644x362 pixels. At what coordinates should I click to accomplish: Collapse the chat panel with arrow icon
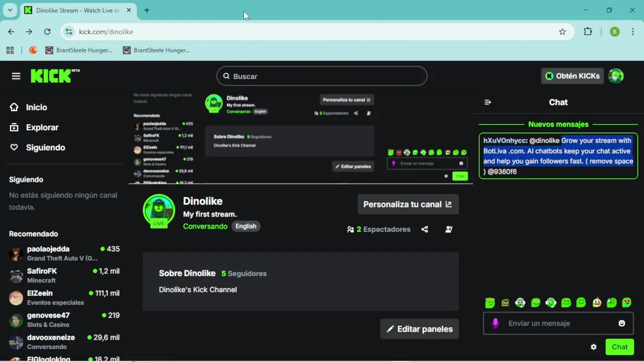point(488,102)
